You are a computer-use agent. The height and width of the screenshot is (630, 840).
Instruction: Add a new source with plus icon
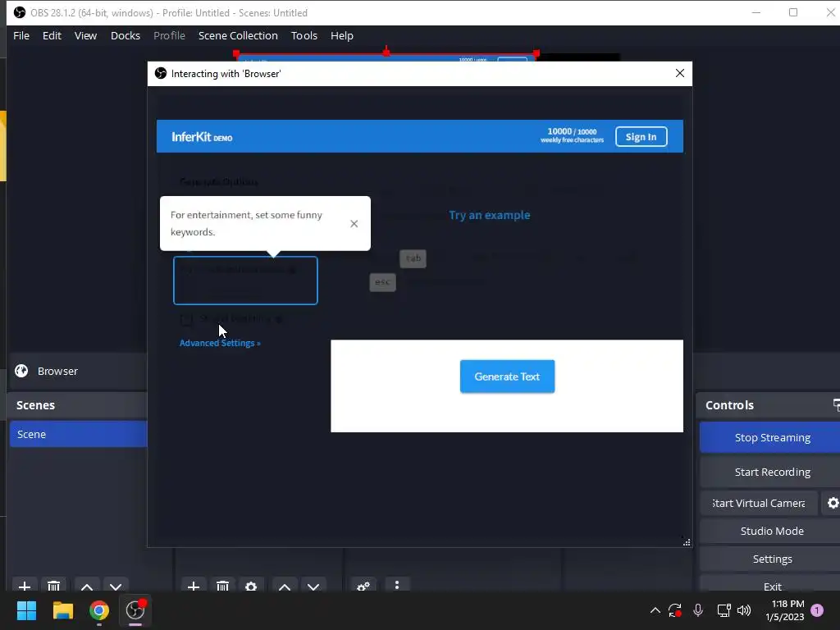tap(194, 586)
